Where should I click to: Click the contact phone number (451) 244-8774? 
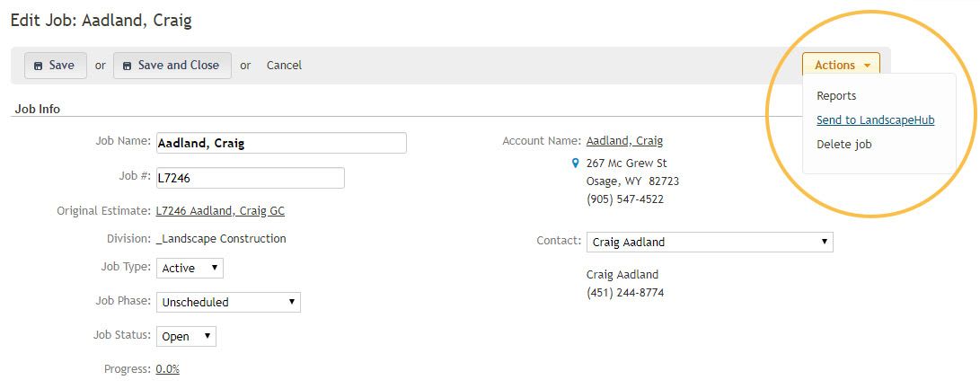tap(625, 292)
